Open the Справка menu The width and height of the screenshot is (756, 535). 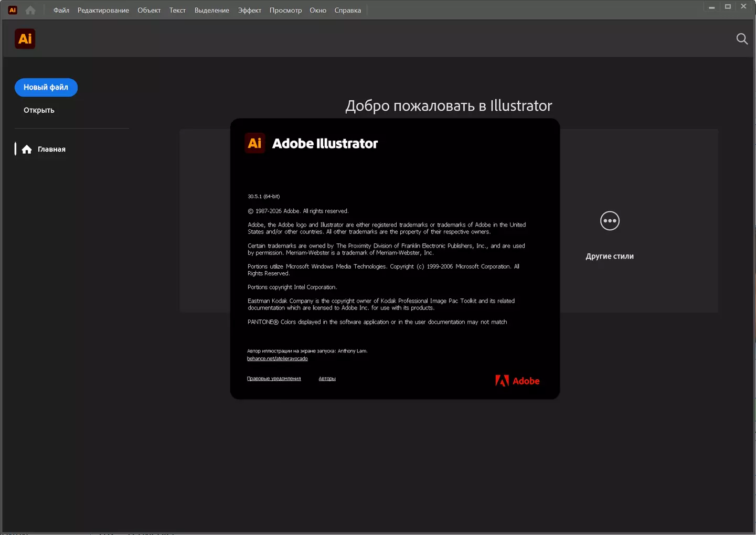348,10
